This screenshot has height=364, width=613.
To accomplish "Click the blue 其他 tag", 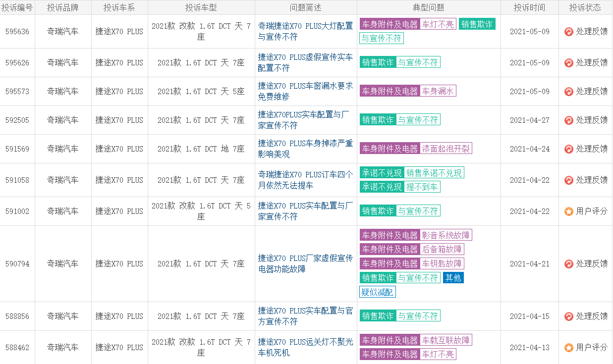I will (x=453, y=277).
